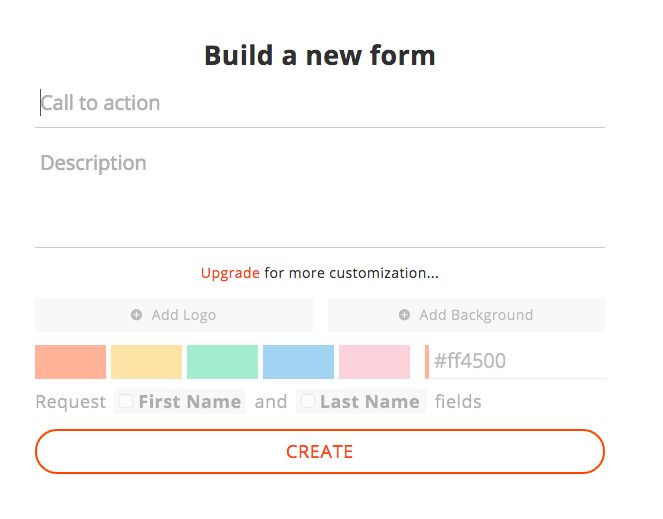
Task: Tick the Last Name checkbox
Action: (x=308, y=401)
